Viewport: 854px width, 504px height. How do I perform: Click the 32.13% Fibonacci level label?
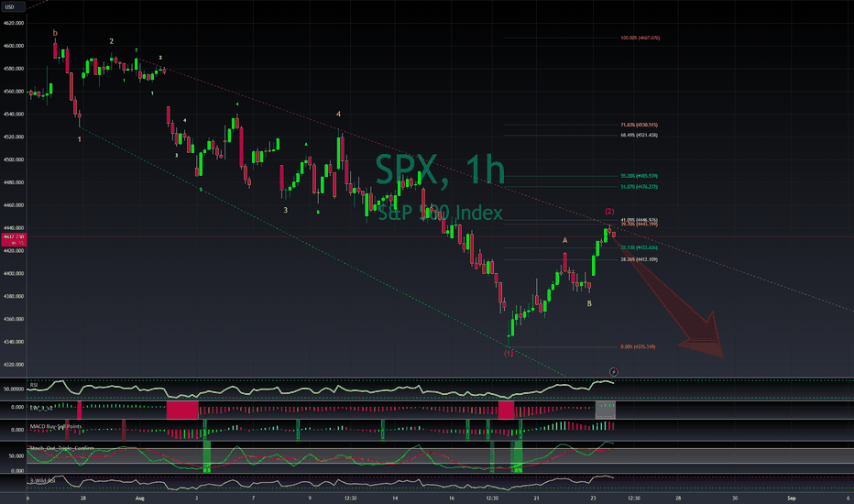tap(639, 247)
